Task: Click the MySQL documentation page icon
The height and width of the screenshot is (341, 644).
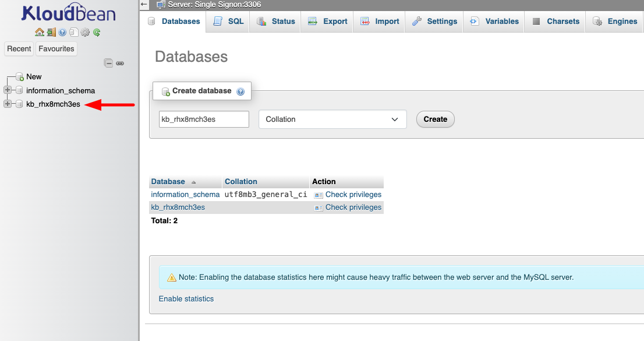Action: (x=73, y=32)
